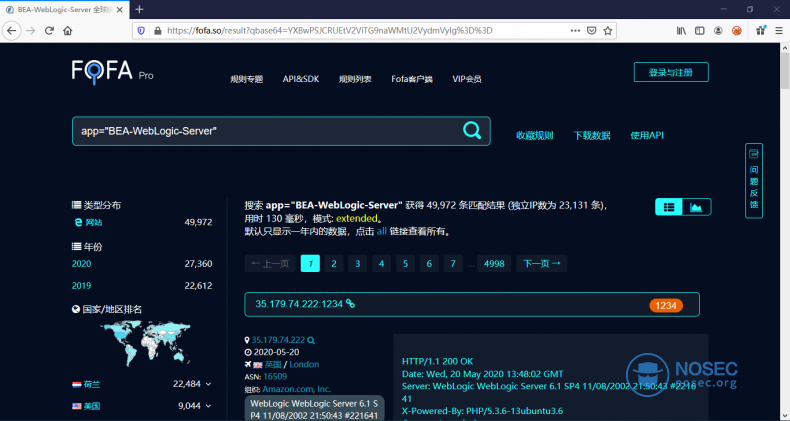This screenshot has width=790, height=421.
Task: Click the London city link
Action: pos(304,365)
